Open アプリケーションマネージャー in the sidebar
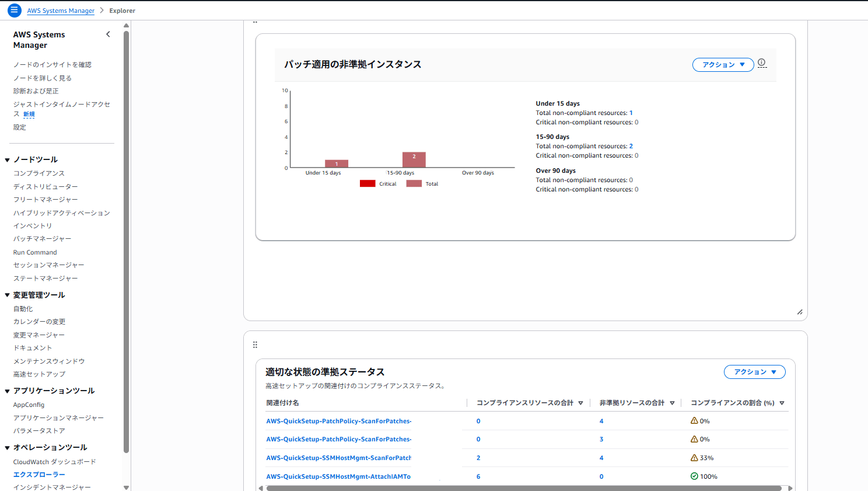This screenshot has height=491, width=868. [x=58, y=418]
